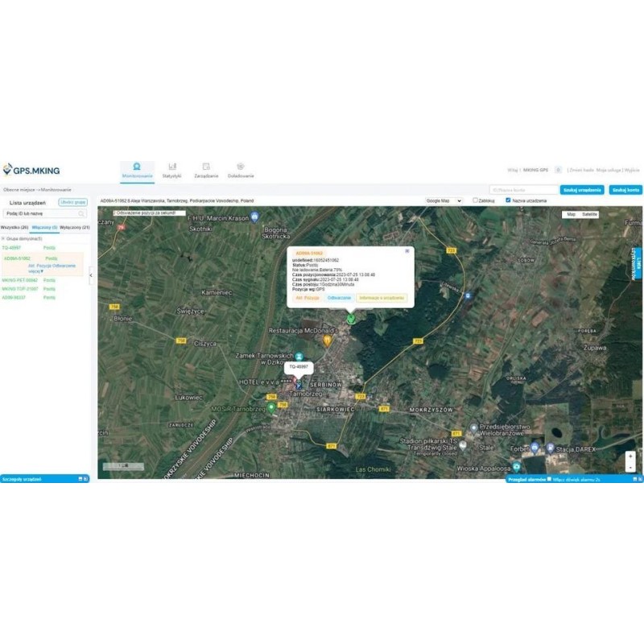
Task: Switch to the Wyłączony devices tab
Action: pyautogui.click(x=75, y=228)
